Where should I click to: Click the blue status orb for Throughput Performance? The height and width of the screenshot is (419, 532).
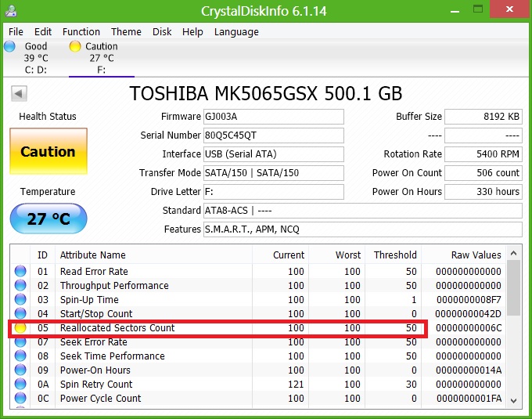click(x=20, y=285)
